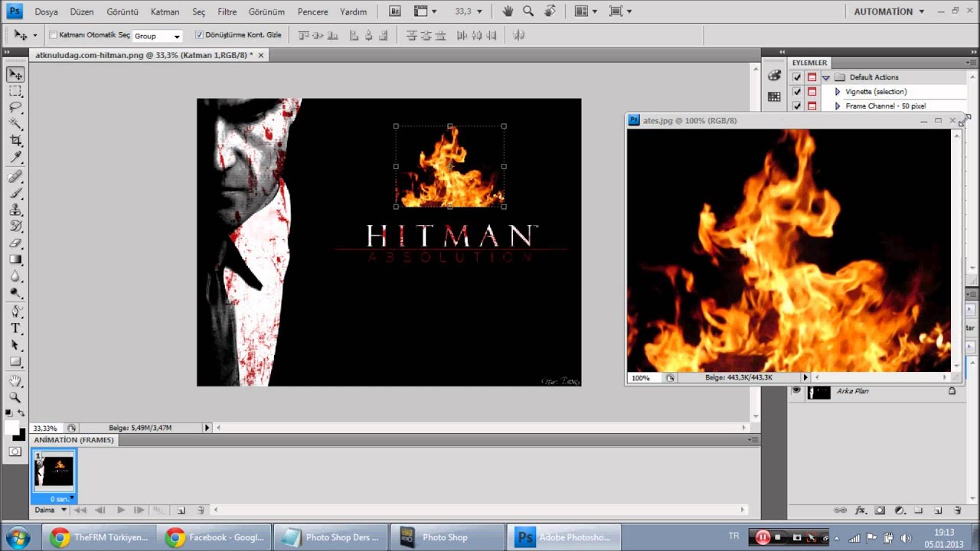The image size is (980, 551).
Task: Select the Brush tool
Action: pyautogui.click(x=15, y=193)
